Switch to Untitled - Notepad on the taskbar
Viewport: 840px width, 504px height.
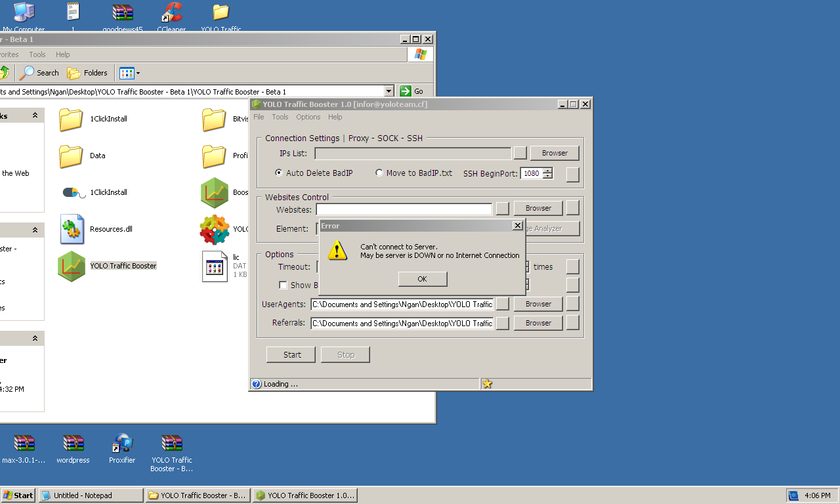pos(91,495)
